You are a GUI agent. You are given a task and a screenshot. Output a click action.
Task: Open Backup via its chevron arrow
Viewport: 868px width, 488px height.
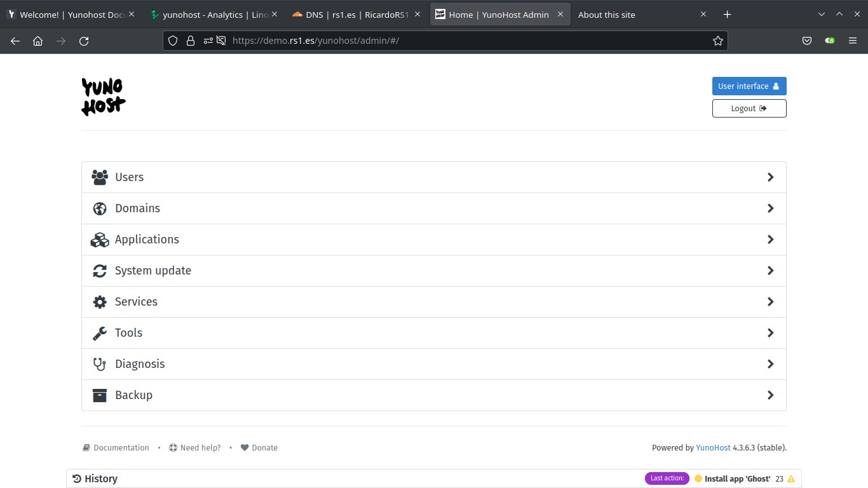[x=770, y=395]
